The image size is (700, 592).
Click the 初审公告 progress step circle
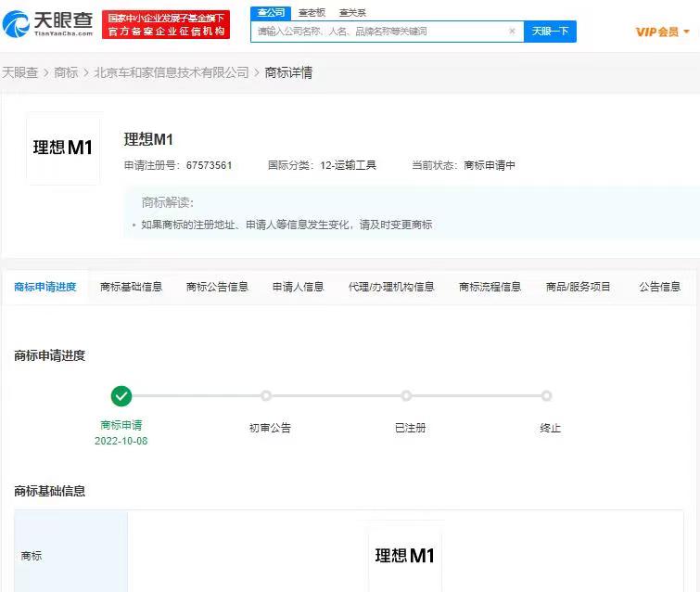click(266, 396)
